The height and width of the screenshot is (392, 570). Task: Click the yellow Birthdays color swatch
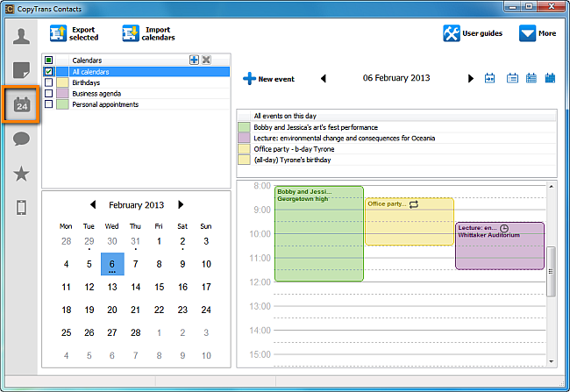tap(62, 82)
